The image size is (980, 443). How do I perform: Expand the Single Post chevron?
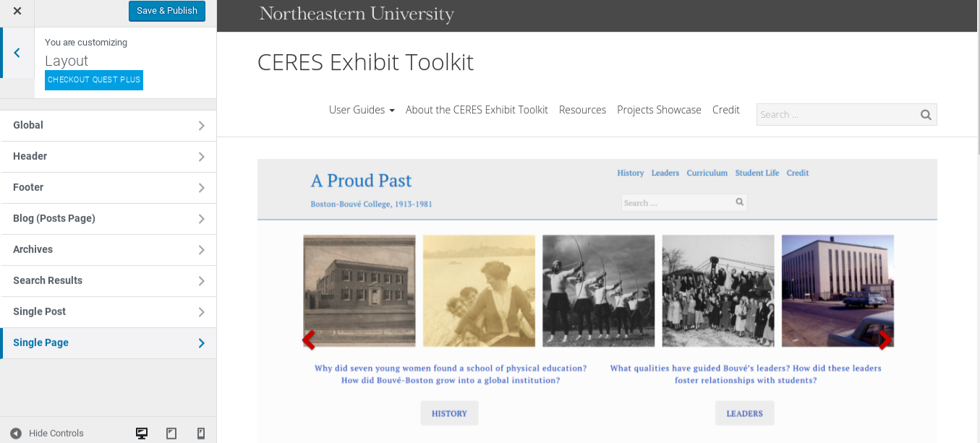coord(202,312)
